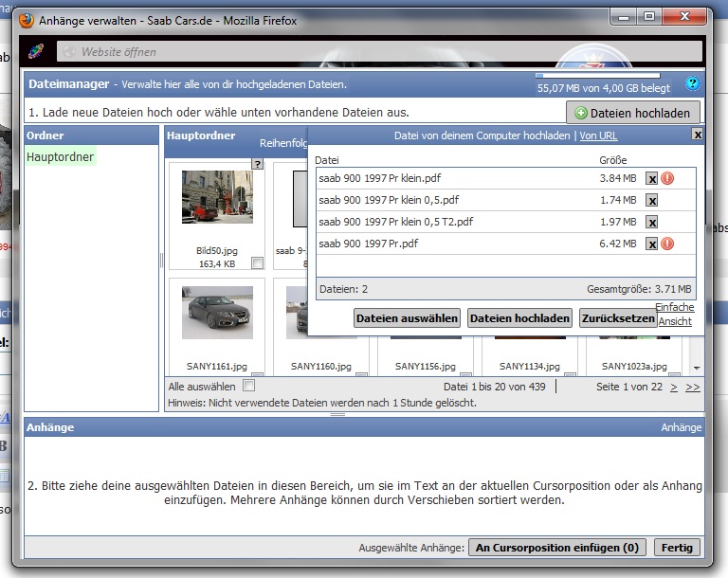Enable the Alle auswählen checkbox
The width and height of the screenshot is (728, 578).
(249, 386)
